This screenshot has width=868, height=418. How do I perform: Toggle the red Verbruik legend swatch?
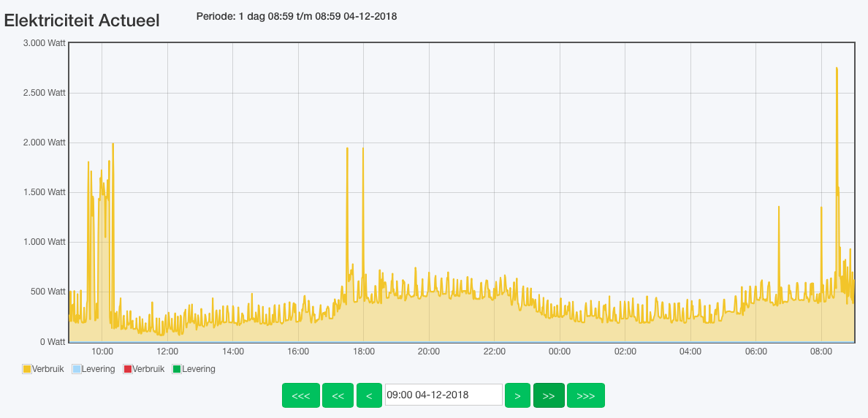[127, 369]
